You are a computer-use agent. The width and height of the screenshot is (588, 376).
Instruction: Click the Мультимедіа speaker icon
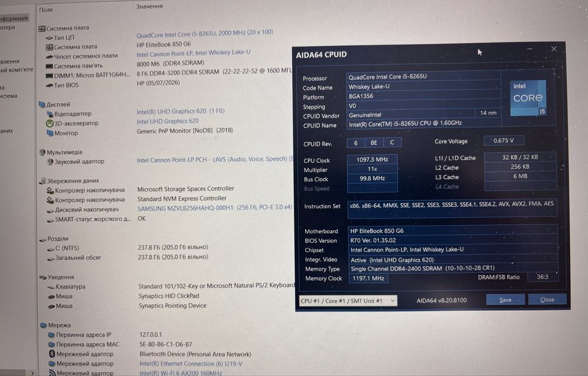42,152
